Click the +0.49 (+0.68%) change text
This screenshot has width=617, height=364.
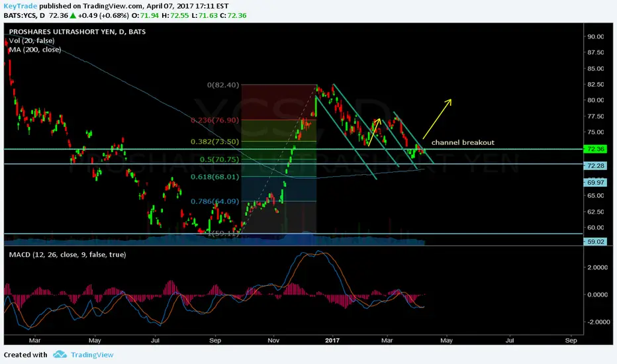(x=103, y=16)
